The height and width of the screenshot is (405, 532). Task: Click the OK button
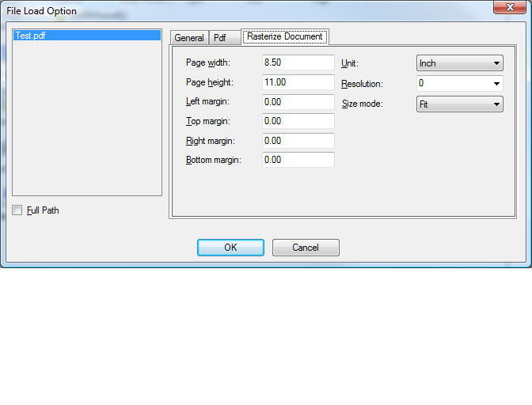point(230,248)
